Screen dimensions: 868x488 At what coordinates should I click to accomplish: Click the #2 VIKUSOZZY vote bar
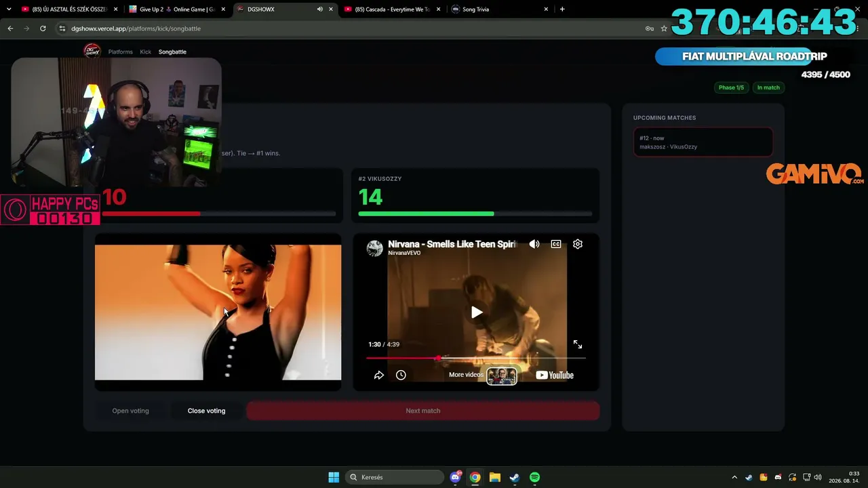[x=475, y=213]
